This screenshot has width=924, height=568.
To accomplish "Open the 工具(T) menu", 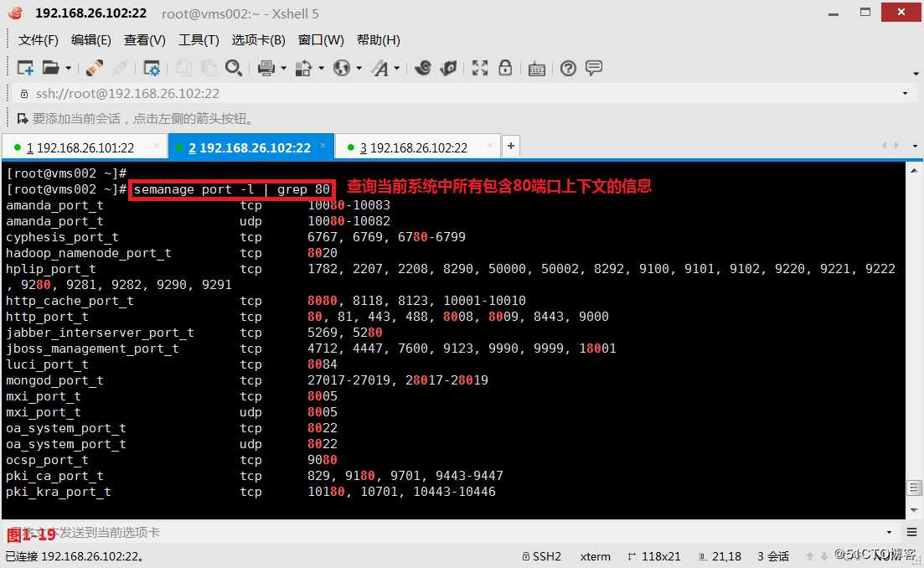I will 199,40.
